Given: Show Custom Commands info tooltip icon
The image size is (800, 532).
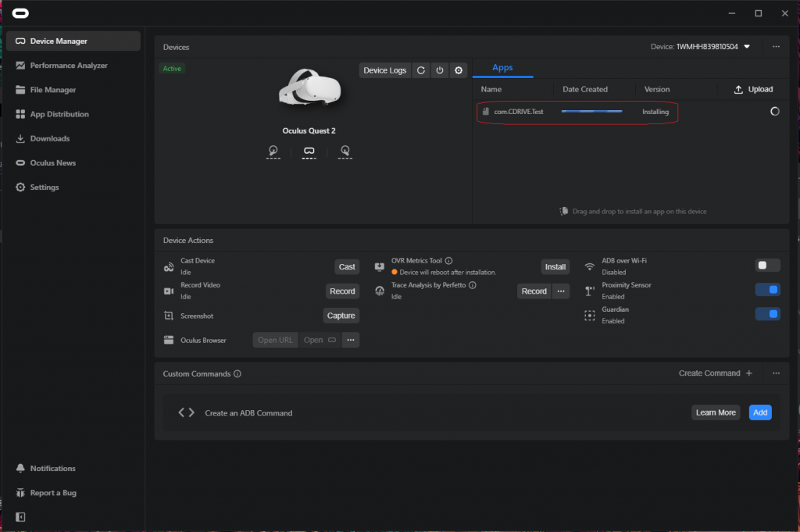Looking at the screenshot, I should click(237, 374).
